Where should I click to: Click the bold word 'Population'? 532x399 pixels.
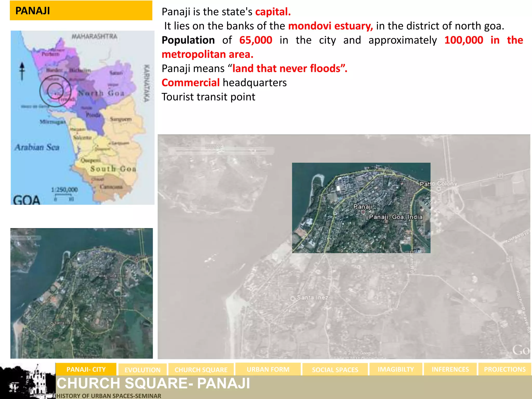click(188, 40)
